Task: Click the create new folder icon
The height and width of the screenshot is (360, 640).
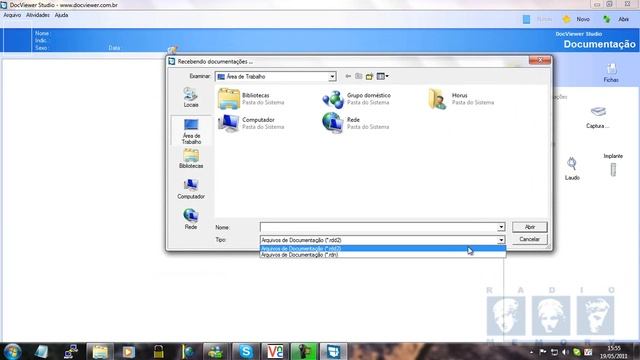Action: 369,76
